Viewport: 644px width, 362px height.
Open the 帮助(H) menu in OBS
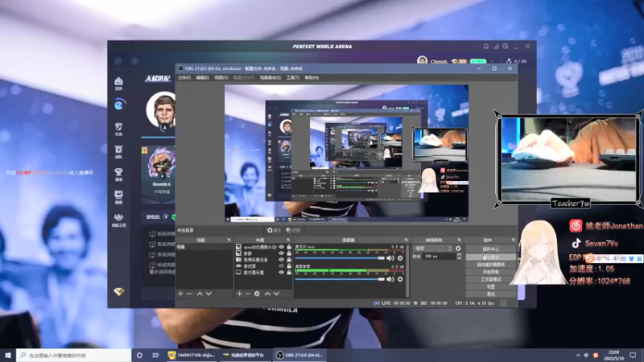pyautogui.click(x=312, y=77)
